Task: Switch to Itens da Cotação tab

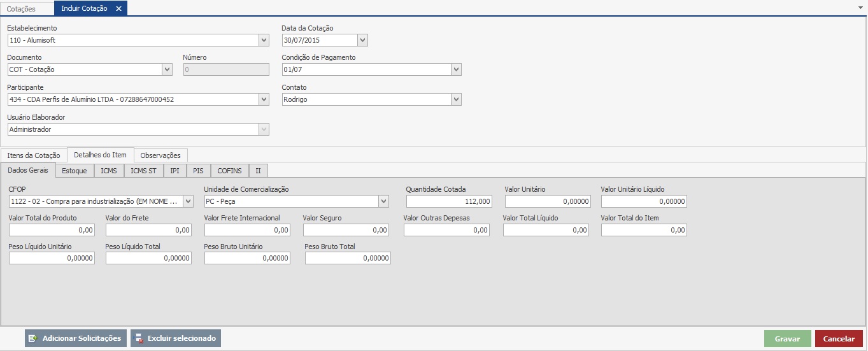Action: (34, 155)
